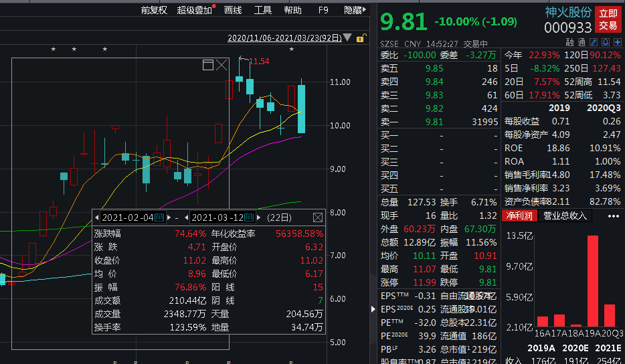Image resolution: width=625 pixels, height=364 pixels.
Task: Click stock code 000933
Action: [x=567, y=27]
